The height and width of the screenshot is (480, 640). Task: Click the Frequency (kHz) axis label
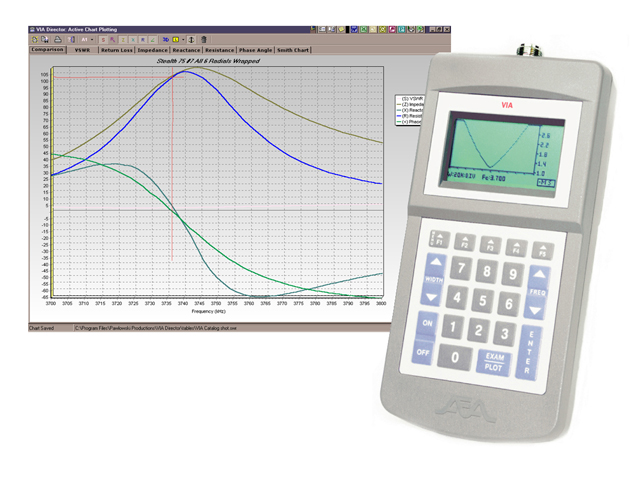209,311
